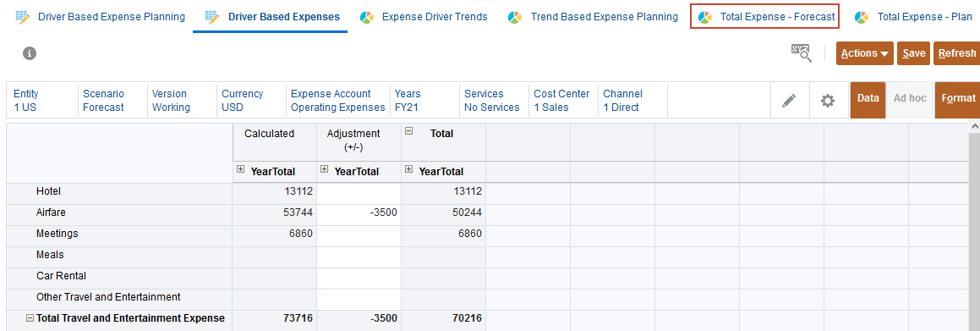Collapse the Total column header
This screenshot has height=331, width=980.
point(409,131)
